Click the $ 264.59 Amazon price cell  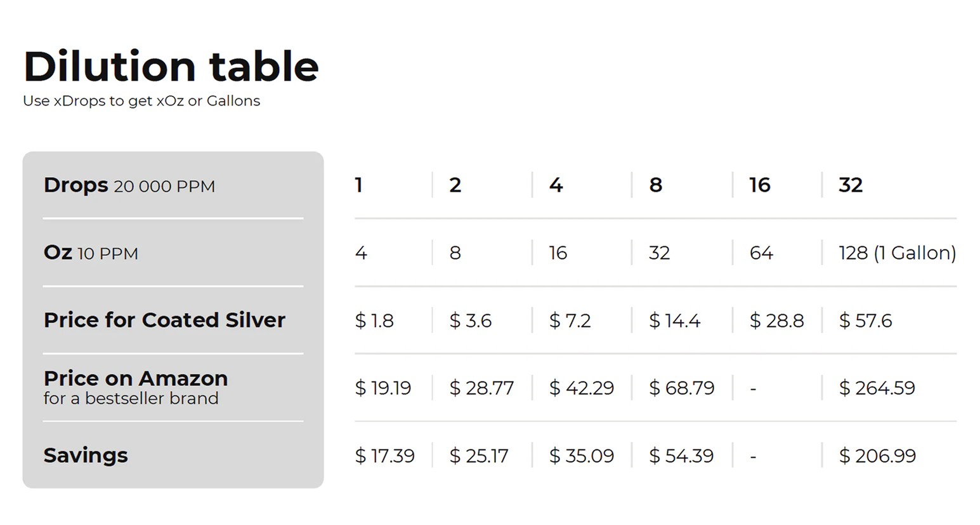[877, 388]
